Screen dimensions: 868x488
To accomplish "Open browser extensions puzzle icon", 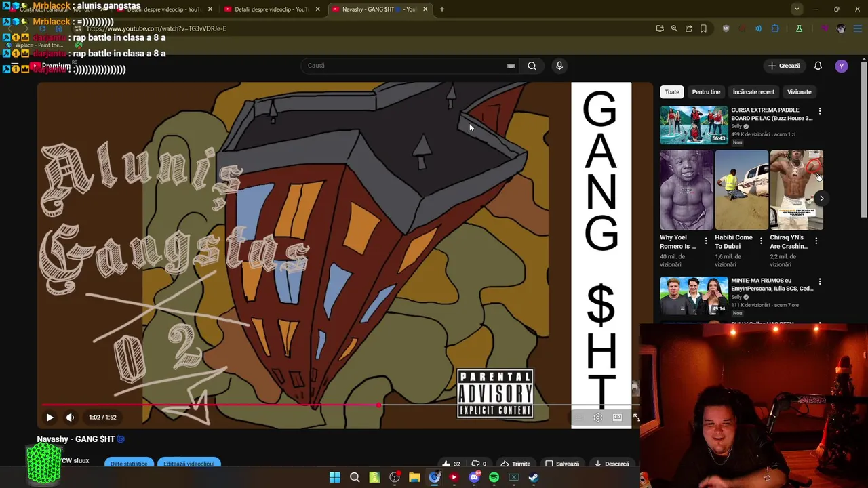I will click(775, 28).
